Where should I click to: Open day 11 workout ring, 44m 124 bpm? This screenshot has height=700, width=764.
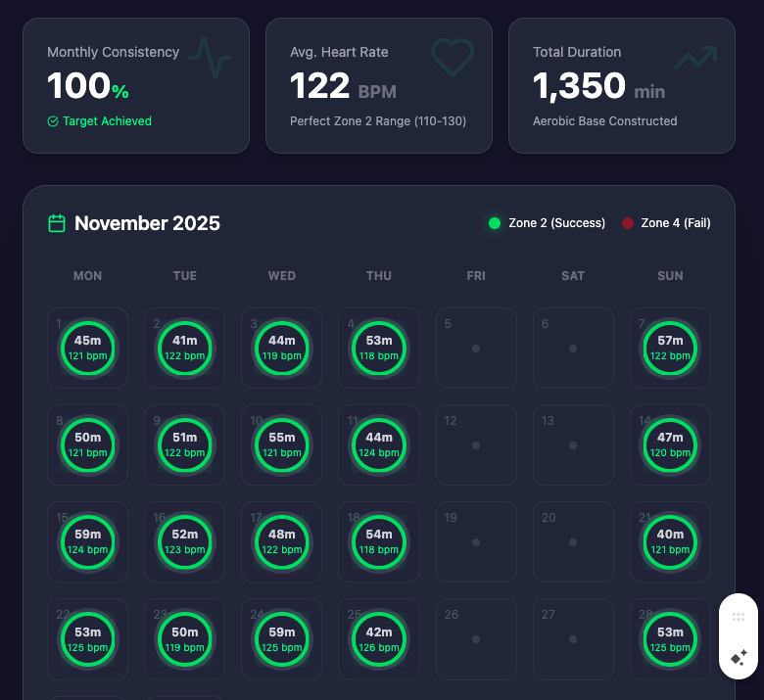click(x=379, y=445)
